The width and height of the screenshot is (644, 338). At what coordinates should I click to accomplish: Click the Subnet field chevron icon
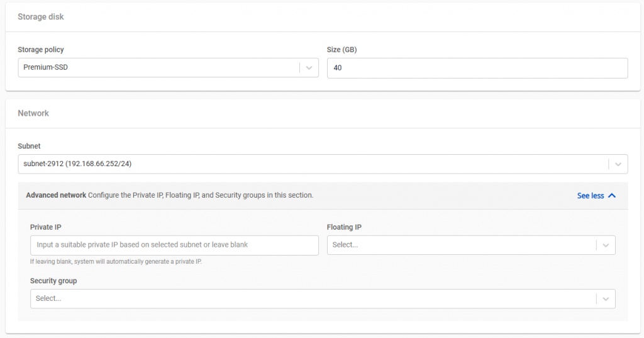618,164
